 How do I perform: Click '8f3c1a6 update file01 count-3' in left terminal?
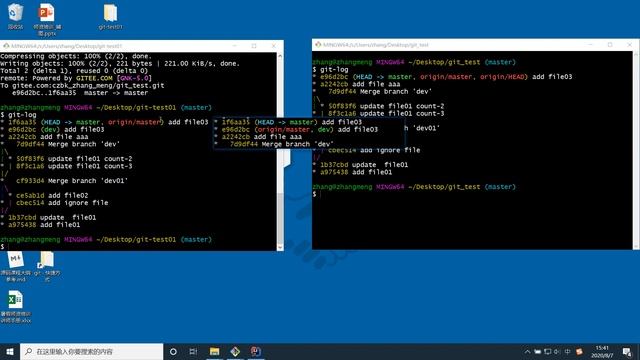coord(74,166)
